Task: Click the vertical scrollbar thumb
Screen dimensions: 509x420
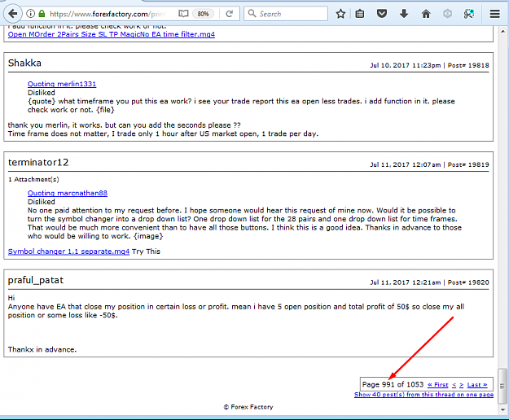Action: pyautogui.click(x=502, y=386)
